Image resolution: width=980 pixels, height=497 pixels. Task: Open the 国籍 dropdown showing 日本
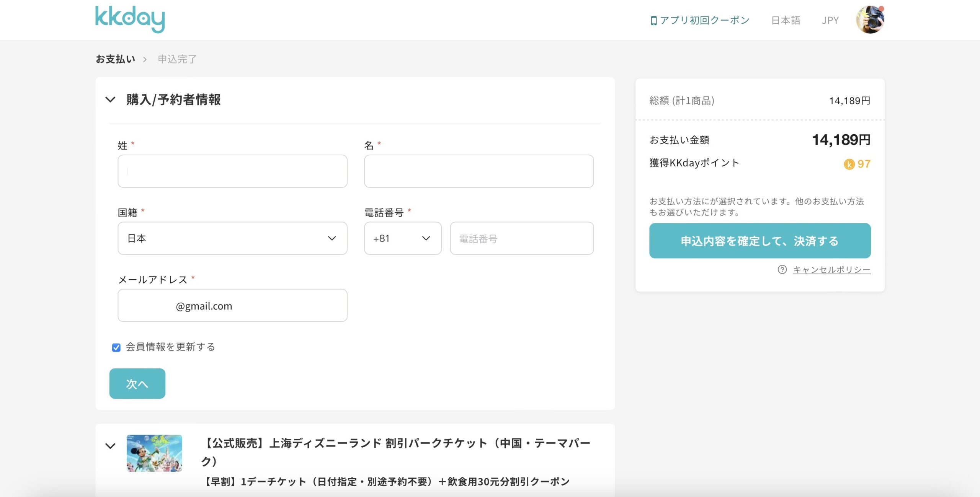tap(232, 238)
